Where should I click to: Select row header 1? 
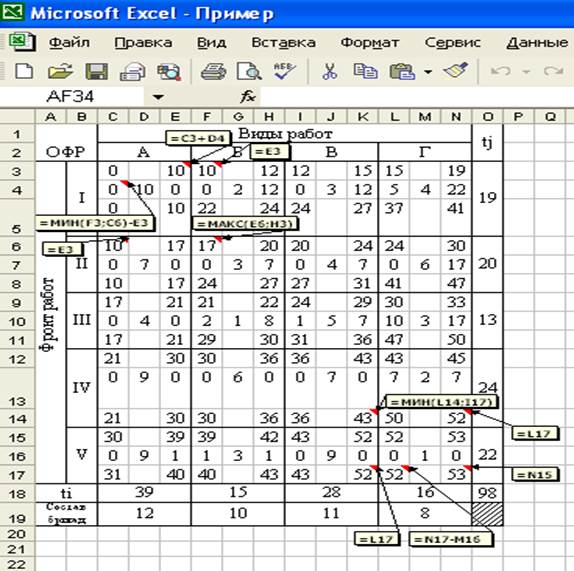(17, 134)
